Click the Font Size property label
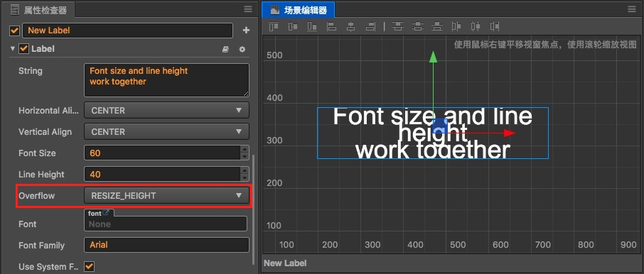This screenshot has width=644, height=274. [37, 153]
